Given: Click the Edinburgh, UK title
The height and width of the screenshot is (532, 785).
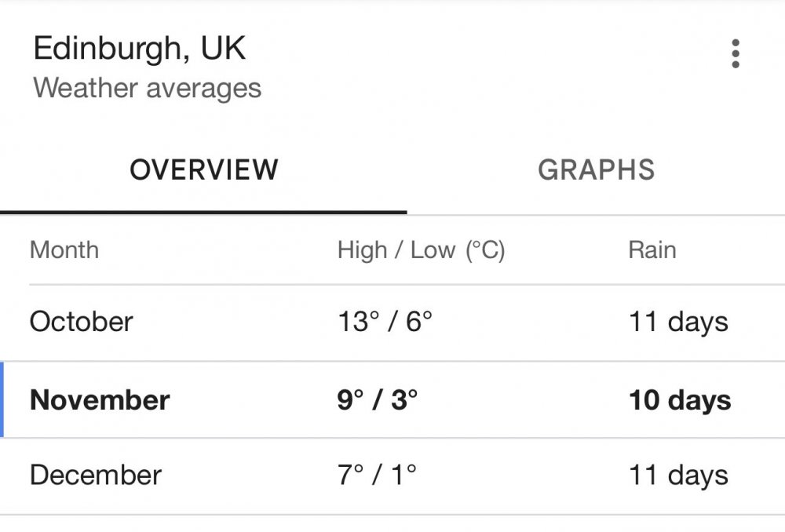Looking at the screenshot, I should coord(139,49).
